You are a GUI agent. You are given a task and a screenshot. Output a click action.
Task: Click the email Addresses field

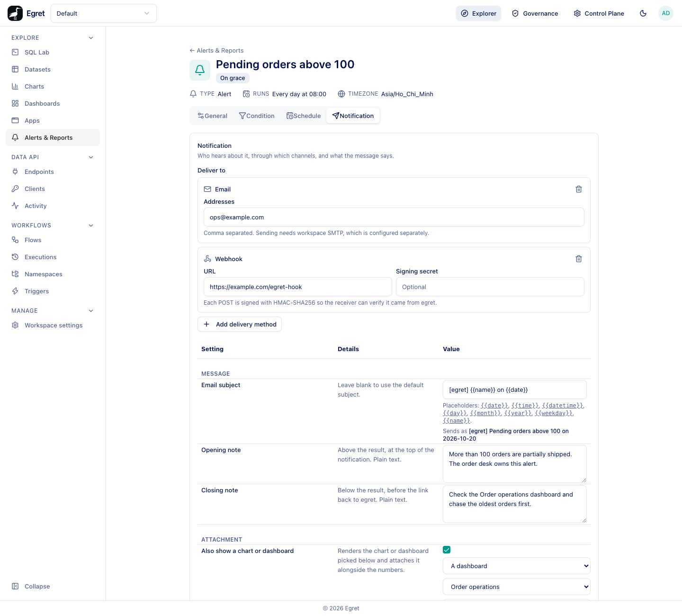click(x=394, y=217)
